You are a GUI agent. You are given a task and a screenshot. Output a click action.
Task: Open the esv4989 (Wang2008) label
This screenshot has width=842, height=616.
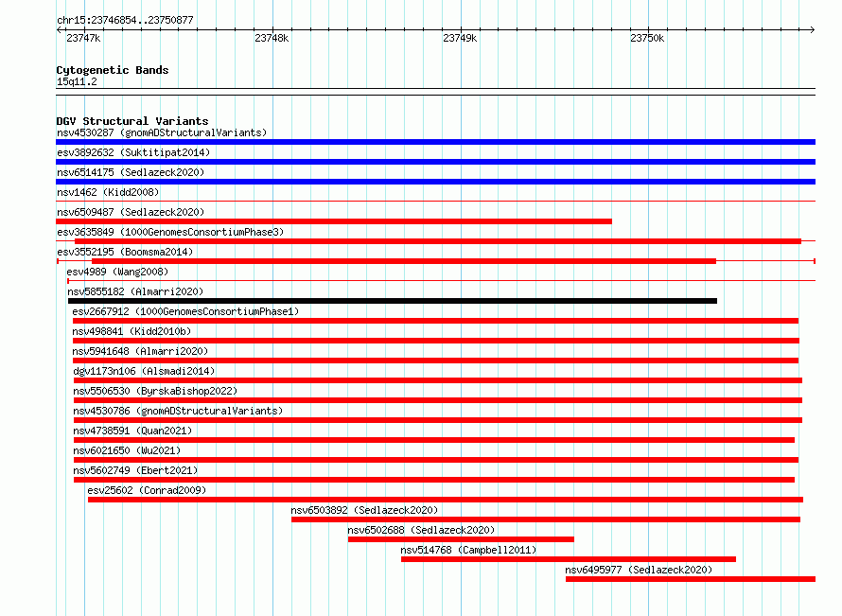pyautogui.click(x=117, y=272)
